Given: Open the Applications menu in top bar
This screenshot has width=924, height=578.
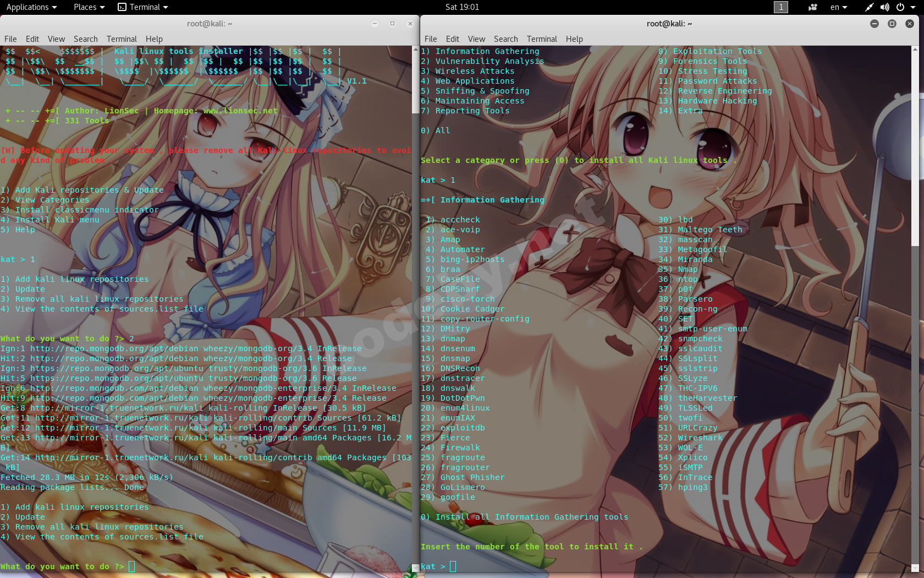Looking at the screenshot, I should coord(31,7).
